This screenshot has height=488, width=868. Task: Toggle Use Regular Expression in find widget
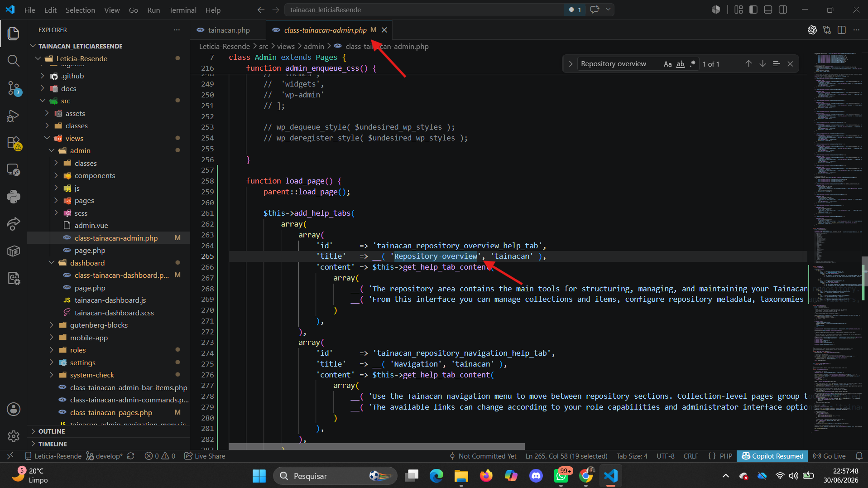pos(692,64)
